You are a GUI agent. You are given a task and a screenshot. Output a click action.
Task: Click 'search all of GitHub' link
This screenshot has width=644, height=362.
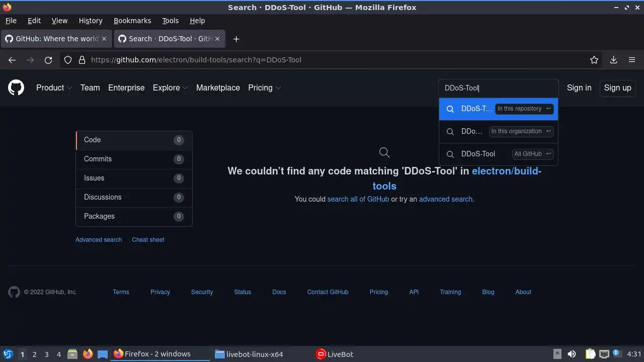(358, 199)
